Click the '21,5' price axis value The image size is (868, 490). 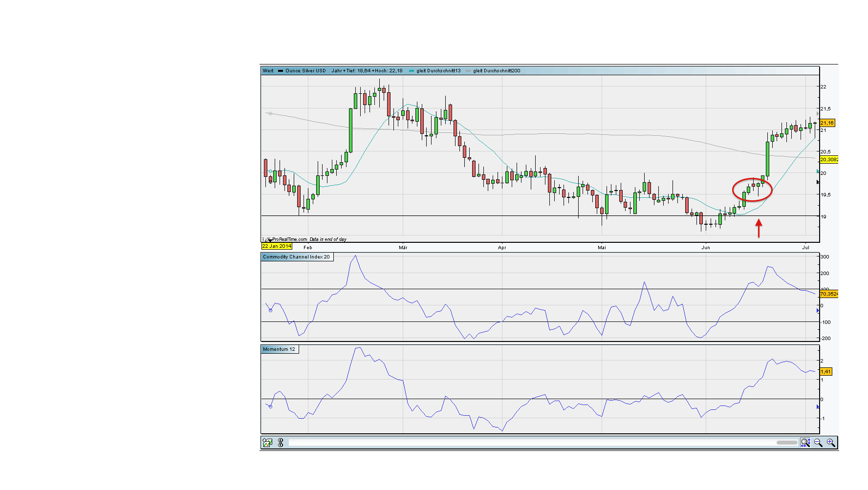pyautogui.click(x=825, y=109)
